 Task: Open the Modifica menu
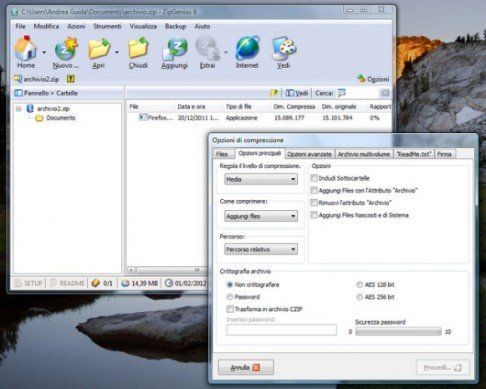(46, 26)
